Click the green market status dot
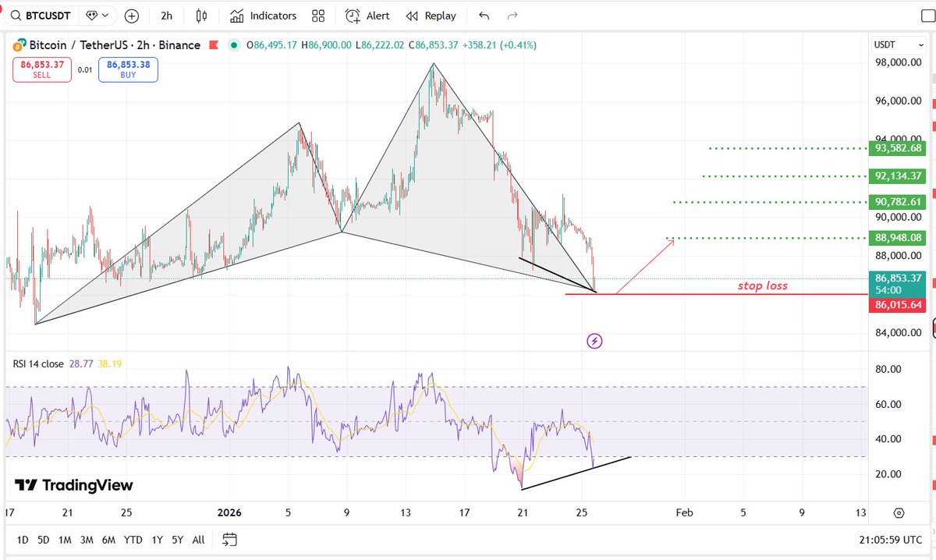936x560 pixels. (x=233, y=45)
